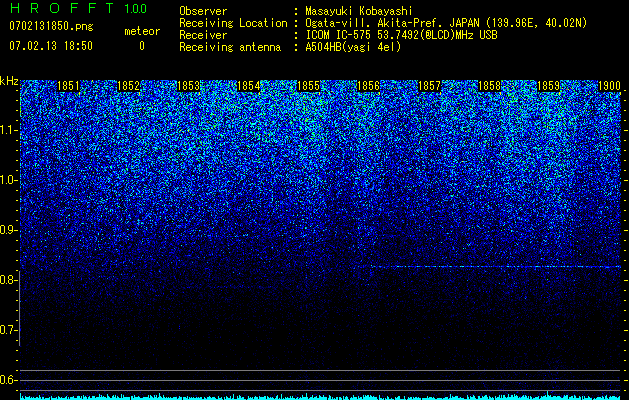Click time marker 1854

click(248, 86)
